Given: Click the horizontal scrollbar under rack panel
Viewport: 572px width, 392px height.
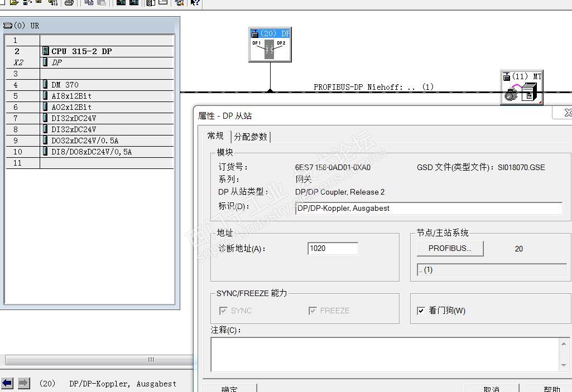Looking at the screenshot, I should (98, 360).
